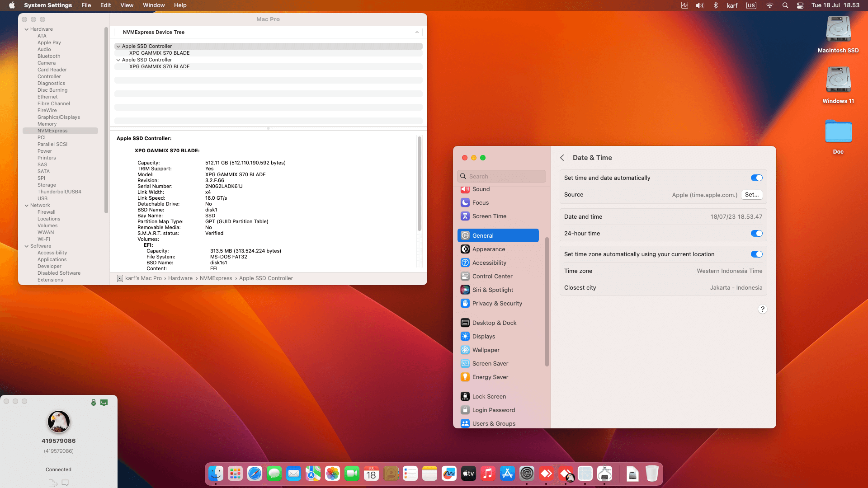Open the Edit menu
Image resolution: width=868 pixels, height=488 pixels.
pos(106,5)
